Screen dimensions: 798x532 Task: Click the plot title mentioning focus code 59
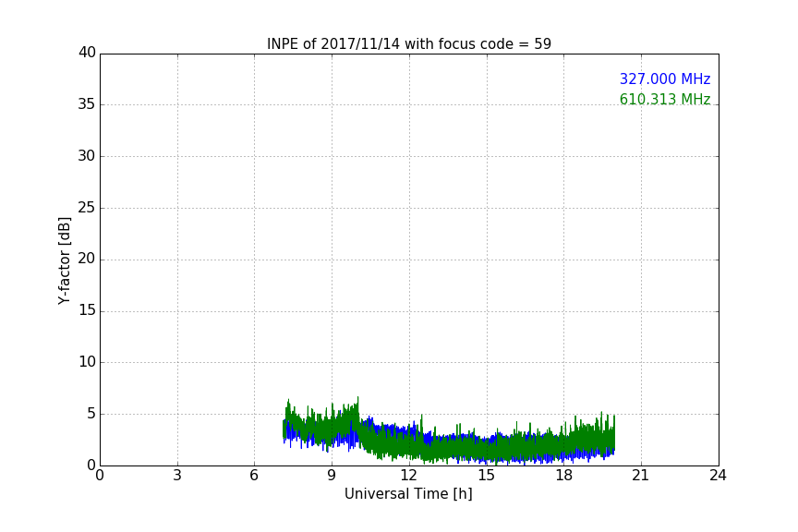click(x=408, y=43)
